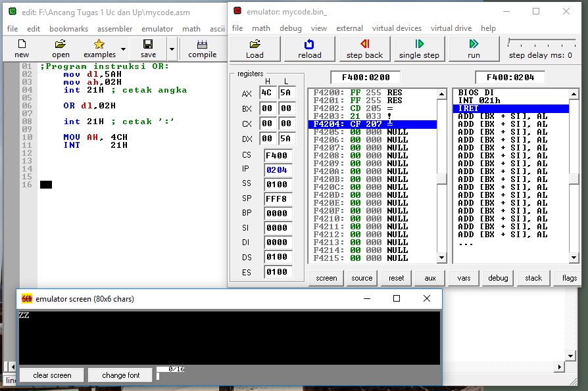Edit the ES register field
Image resolution: width=588 pixels, height=391 pixels.
[x=278, y=272]
